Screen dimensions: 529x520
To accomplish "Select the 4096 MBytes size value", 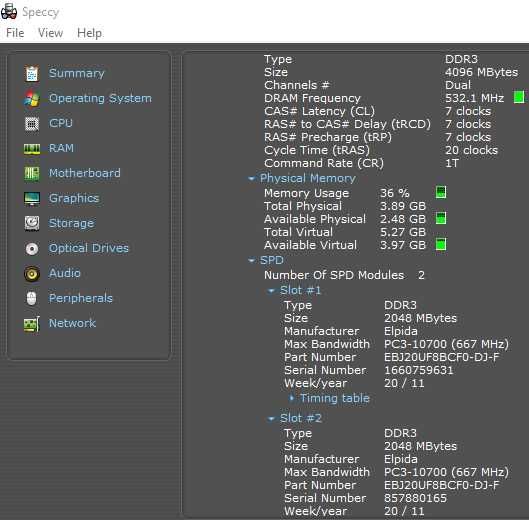I will pyautogui.click(x=481, y=72).
